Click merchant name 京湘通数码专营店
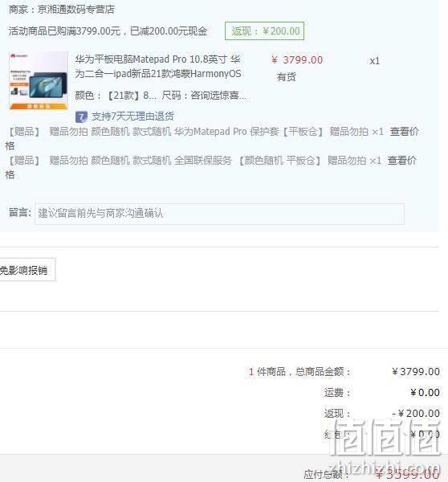The width and height of the screenshot is (448, 482). pos(76,10)
